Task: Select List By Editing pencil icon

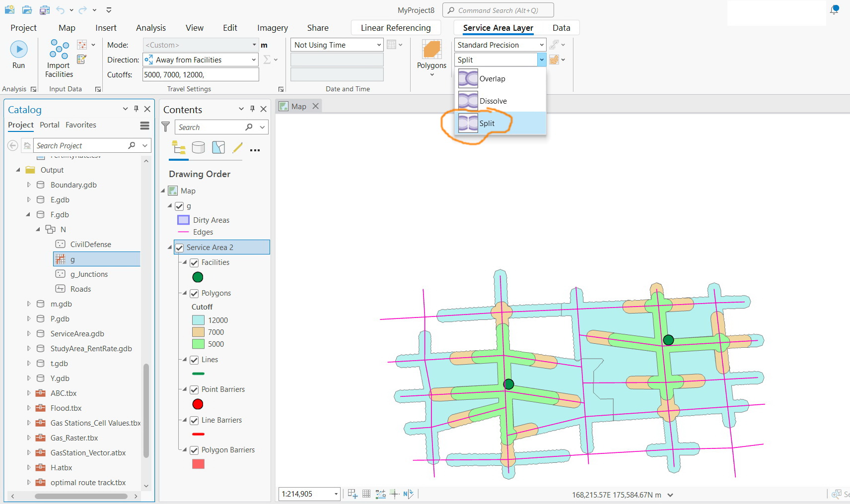Action: coord(238,147)
